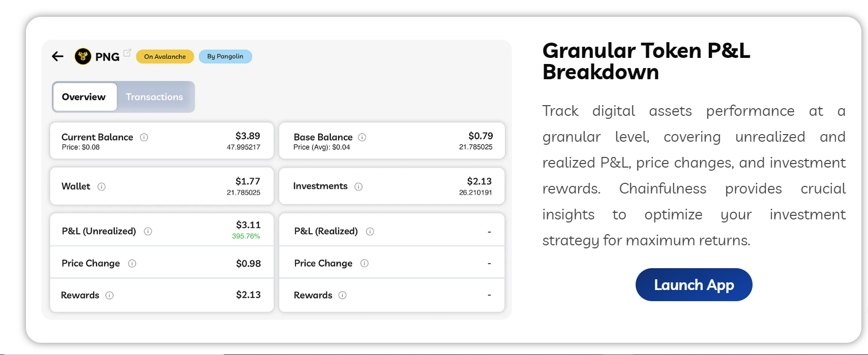Viewport: 868px width, 355px height.
Task: Click the Investments value $2.13
Action: click(480, 181)
